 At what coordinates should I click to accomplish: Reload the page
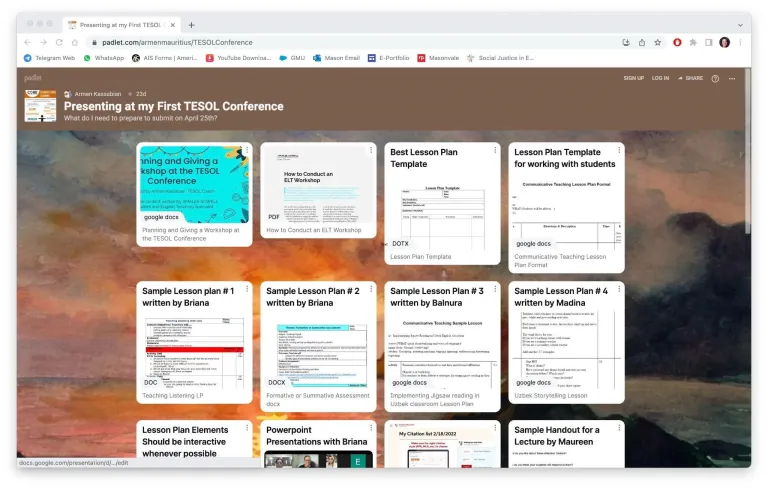pyautogui.click(x=59, y=43)
